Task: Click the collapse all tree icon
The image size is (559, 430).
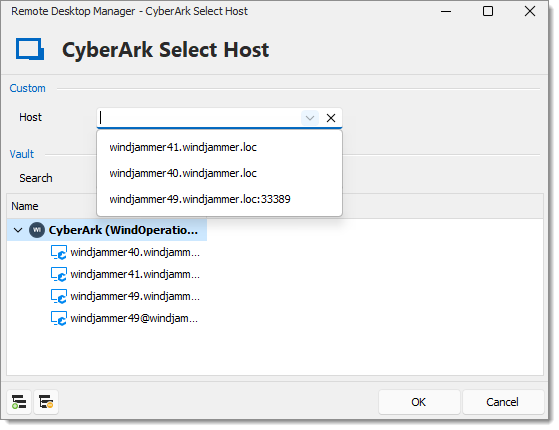Action: 46,402
